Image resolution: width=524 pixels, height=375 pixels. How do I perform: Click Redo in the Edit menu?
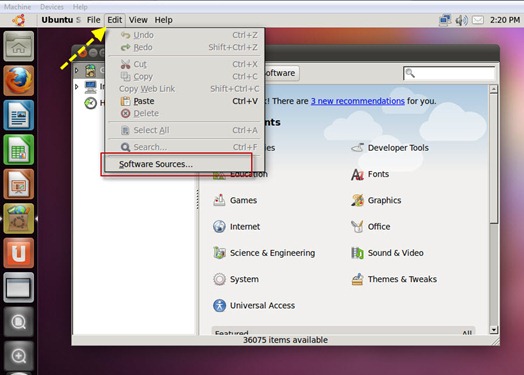click(x=185, y=47)
